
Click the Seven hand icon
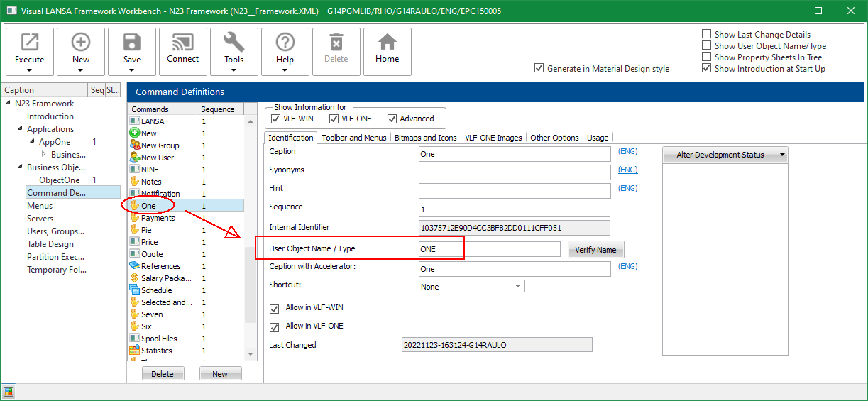(134, 314)
